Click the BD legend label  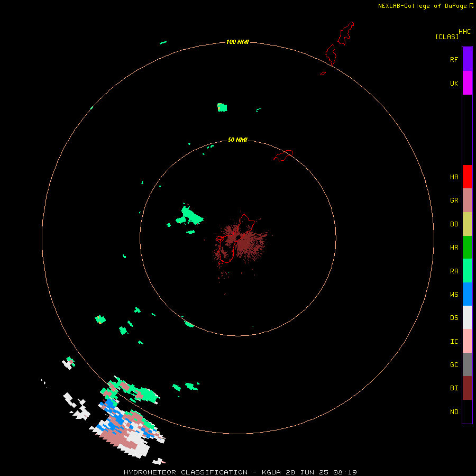(x=454, y=224)
